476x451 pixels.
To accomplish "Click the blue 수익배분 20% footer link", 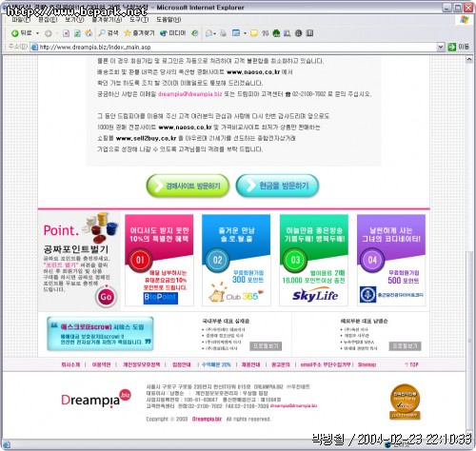I will 216,364.
